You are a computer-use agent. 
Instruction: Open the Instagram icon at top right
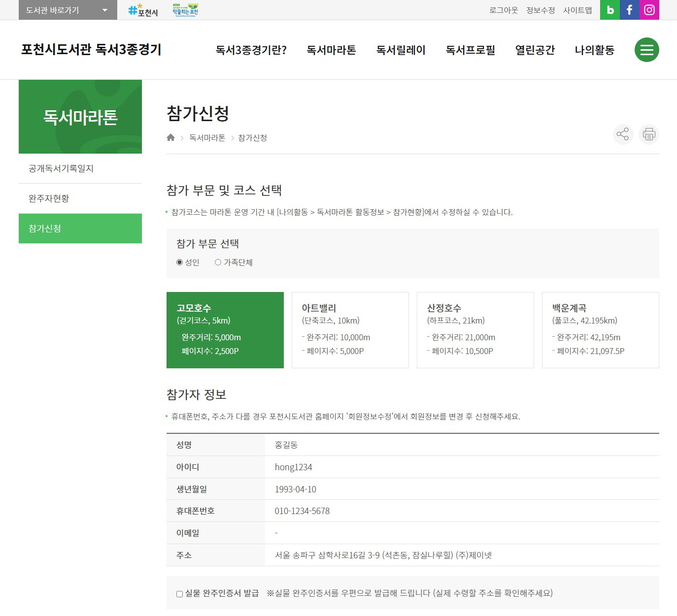click(x=649, y=9)
